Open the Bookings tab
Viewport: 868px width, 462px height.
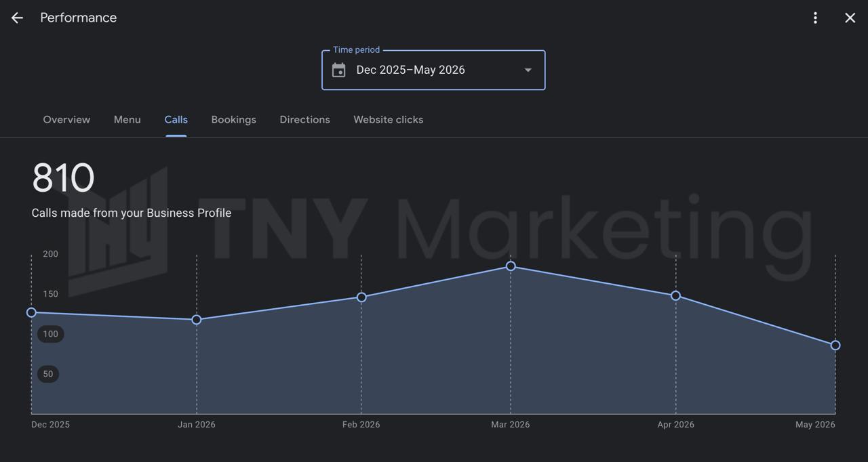coord(233,119)
